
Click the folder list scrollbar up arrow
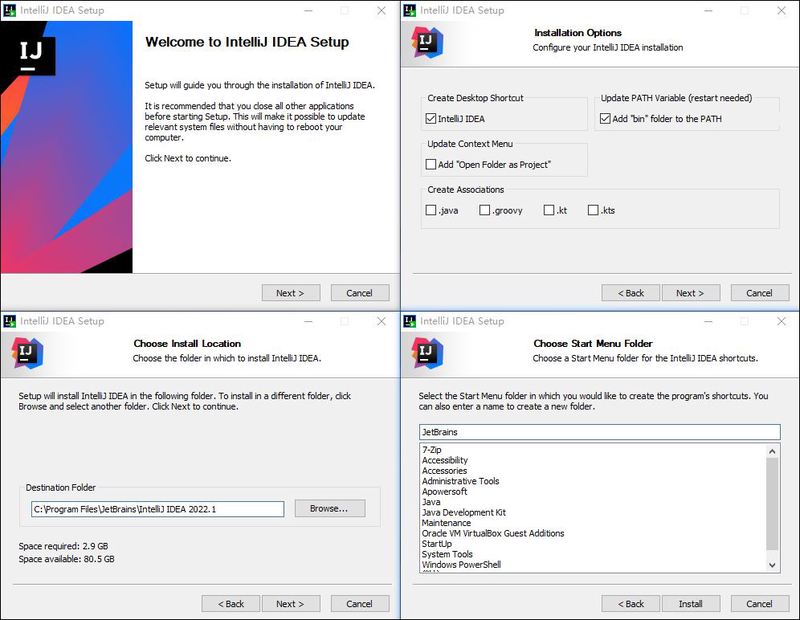[x=772, y=452]
